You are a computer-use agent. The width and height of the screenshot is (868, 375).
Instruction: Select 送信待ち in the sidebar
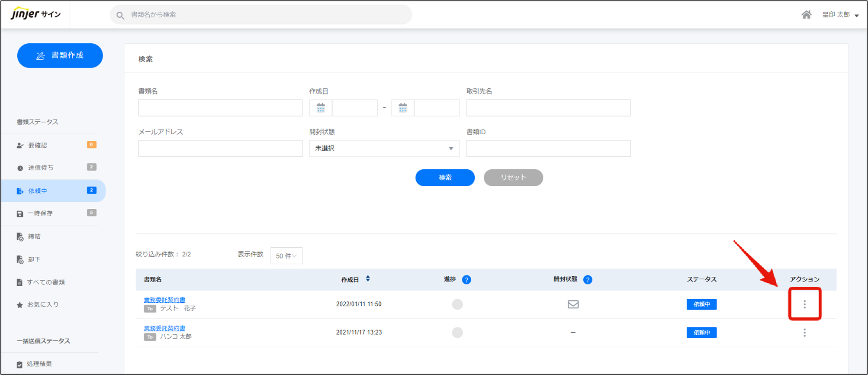click(41, 168)
